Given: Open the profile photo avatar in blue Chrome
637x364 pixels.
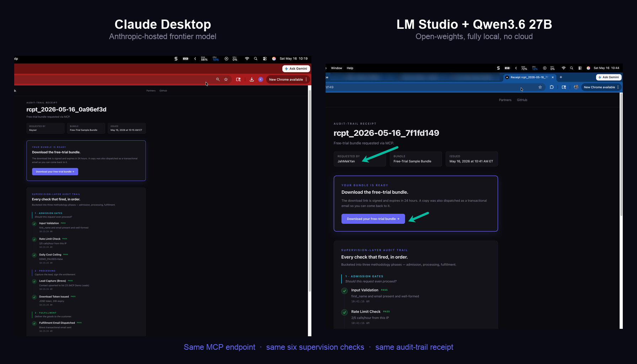Looking at the screenshot, I should click(x=576, y=87).
